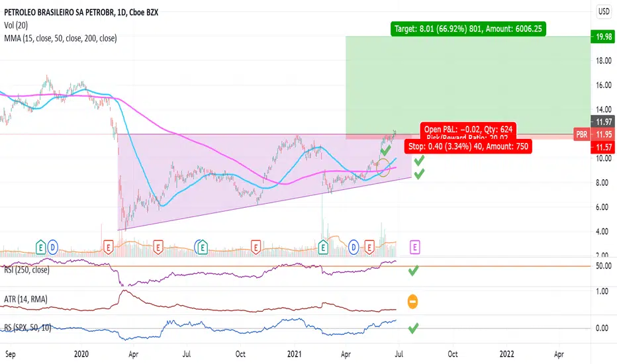Click the 14.00 price axis label
Image resolution: width=617 pixels, height=364 pixels.
pos(604,109)
